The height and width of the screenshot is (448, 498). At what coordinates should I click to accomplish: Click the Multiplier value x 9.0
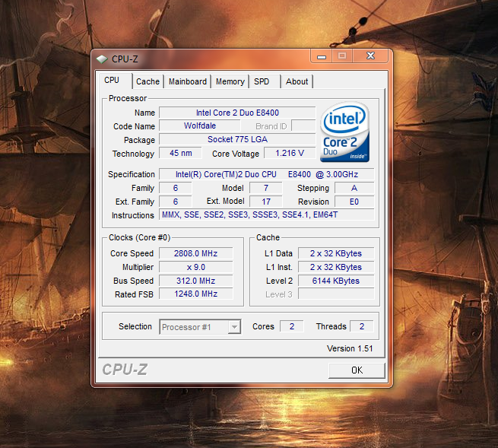[x=195, y=267]
